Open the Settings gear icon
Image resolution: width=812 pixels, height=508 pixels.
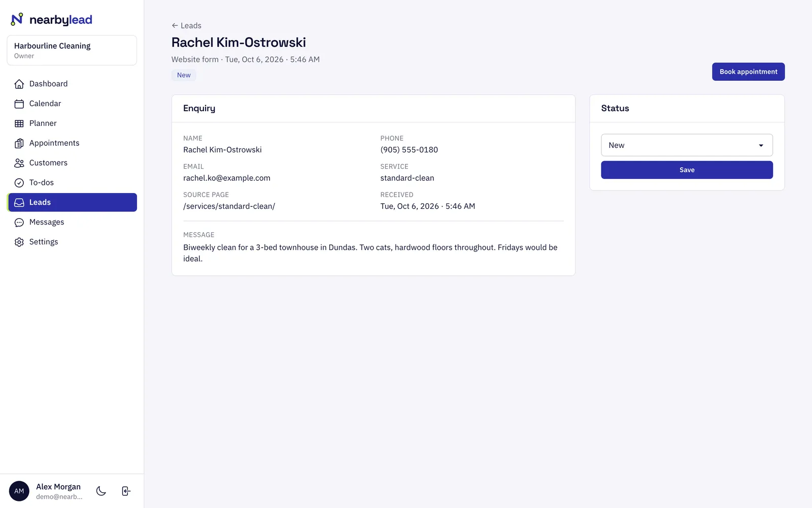point(19,242)
